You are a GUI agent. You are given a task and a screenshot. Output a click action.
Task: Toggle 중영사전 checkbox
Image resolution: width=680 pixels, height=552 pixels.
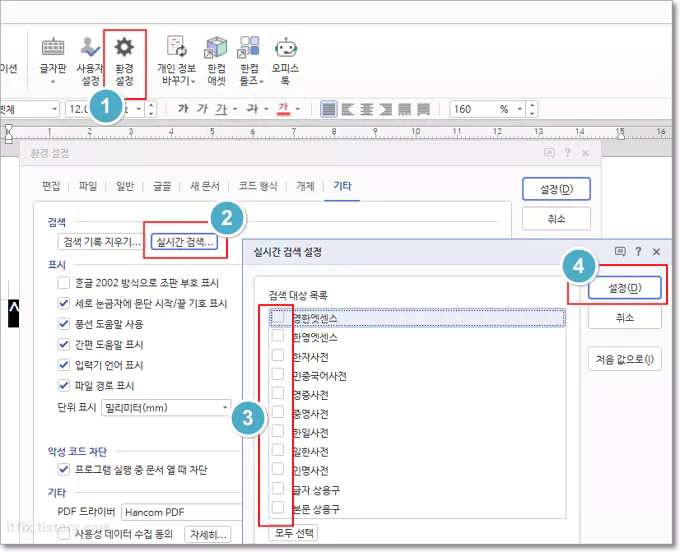point(278,412)
